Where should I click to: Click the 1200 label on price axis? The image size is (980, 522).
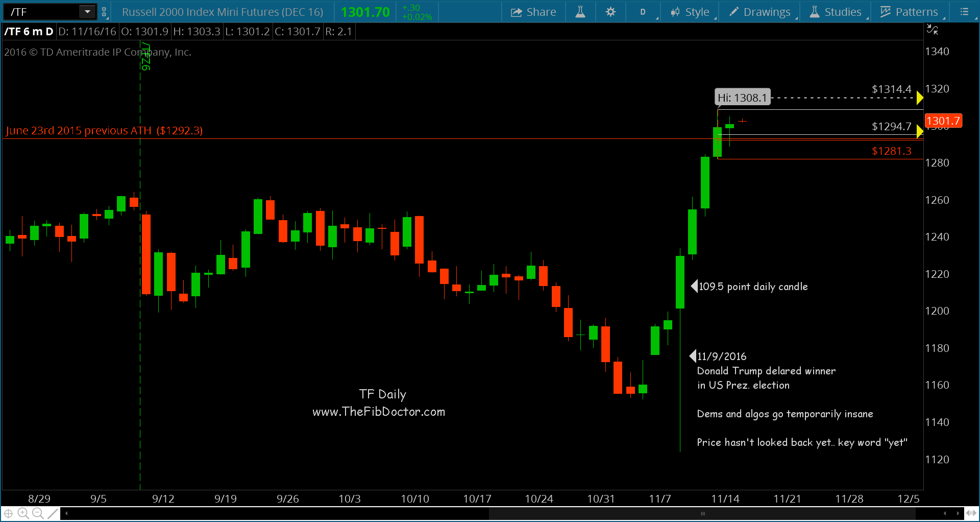pos(937,311)
